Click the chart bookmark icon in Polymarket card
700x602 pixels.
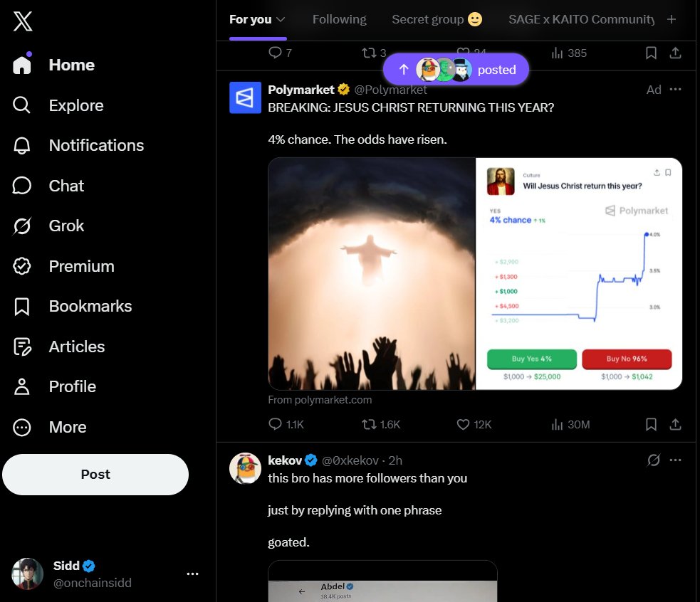[668, 172]
